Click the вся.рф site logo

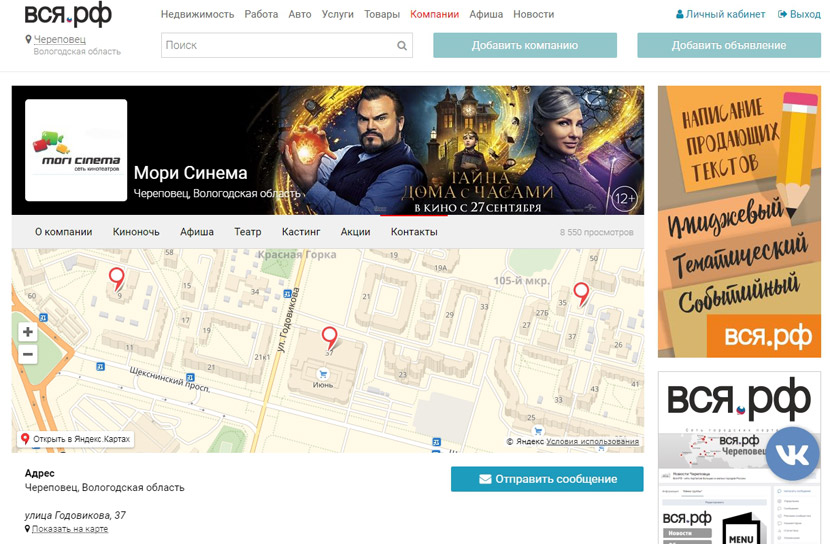coord(68,14)
